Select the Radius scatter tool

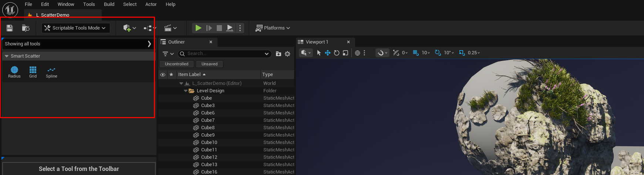[14, 72]
